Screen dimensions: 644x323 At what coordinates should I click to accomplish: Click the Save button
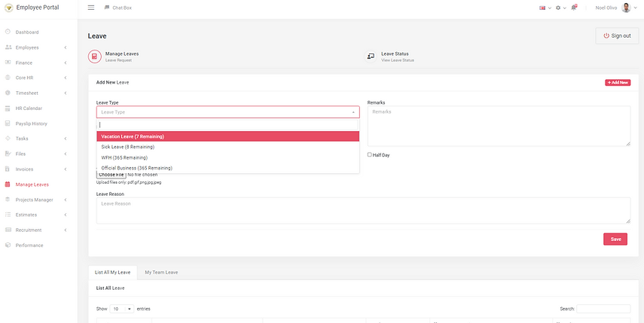tap(615, 239)
